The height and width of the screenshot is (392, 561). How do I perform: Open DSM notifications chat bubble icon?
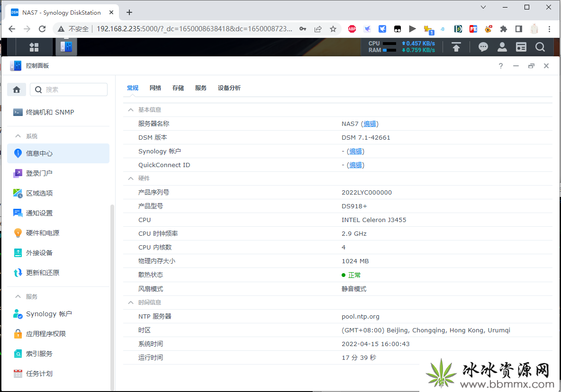pos(483,47)
